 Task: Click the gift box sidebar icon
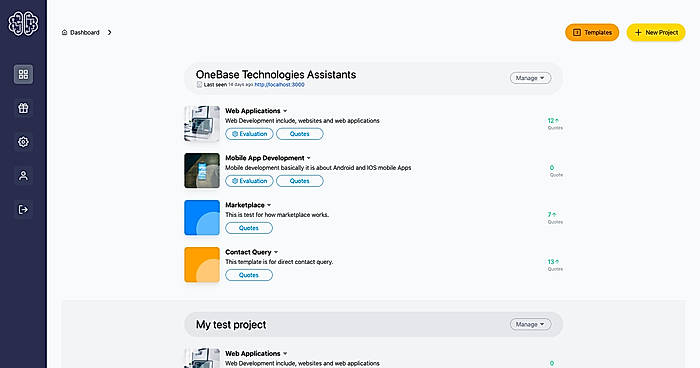pos(23,108)
